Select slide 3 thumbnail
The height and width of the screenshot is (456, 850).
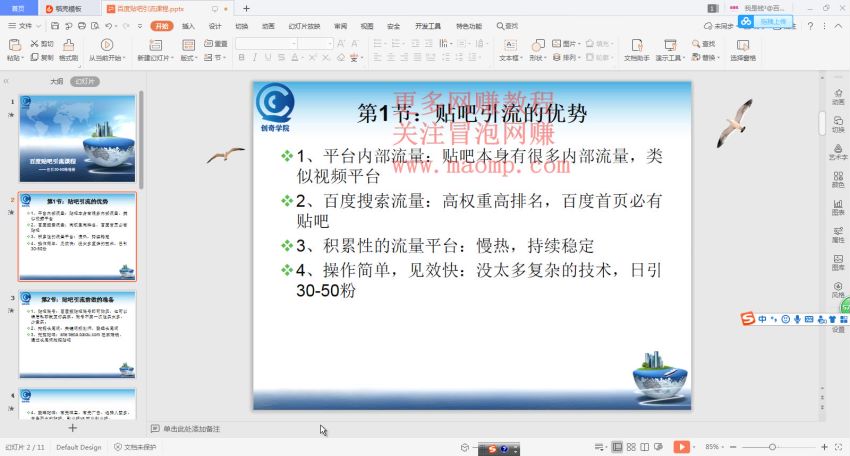[78, 335]
